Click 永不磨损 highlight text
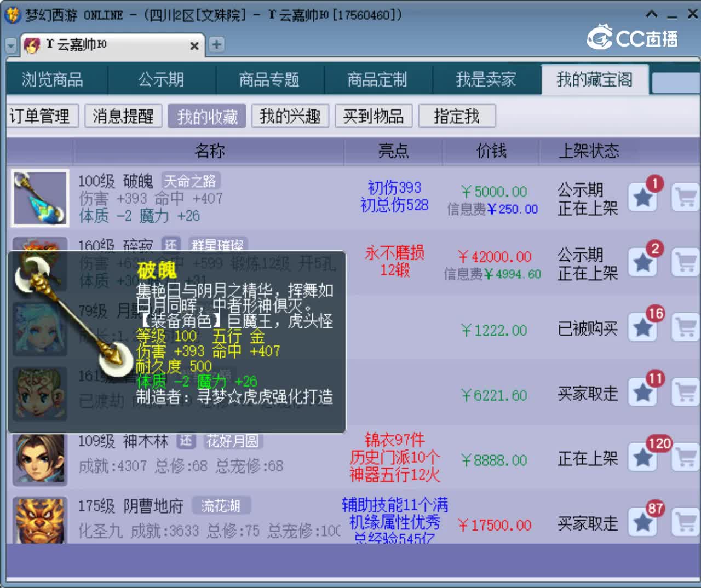The height and width of the screenshot is (588, 701). coord(394,252)
